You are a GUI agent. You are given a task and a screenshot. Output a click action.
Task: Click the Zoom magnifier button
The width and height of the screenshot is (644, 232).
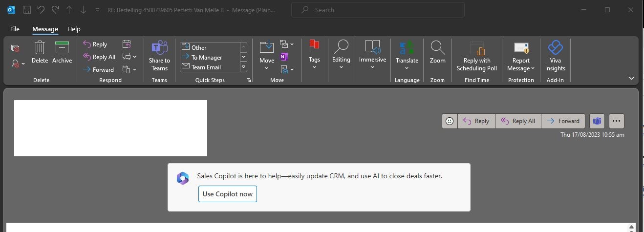pos(437,53)
